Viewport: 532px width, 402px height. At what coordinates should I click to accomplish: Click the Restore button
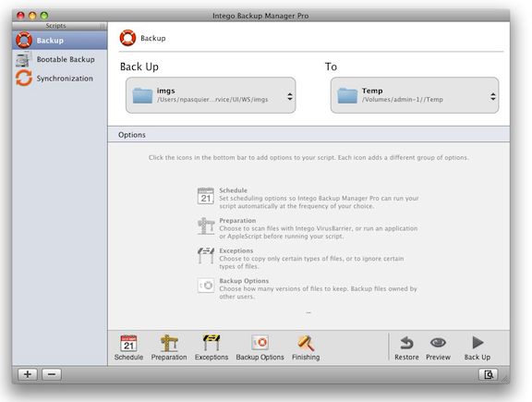[x=406, y=347]
